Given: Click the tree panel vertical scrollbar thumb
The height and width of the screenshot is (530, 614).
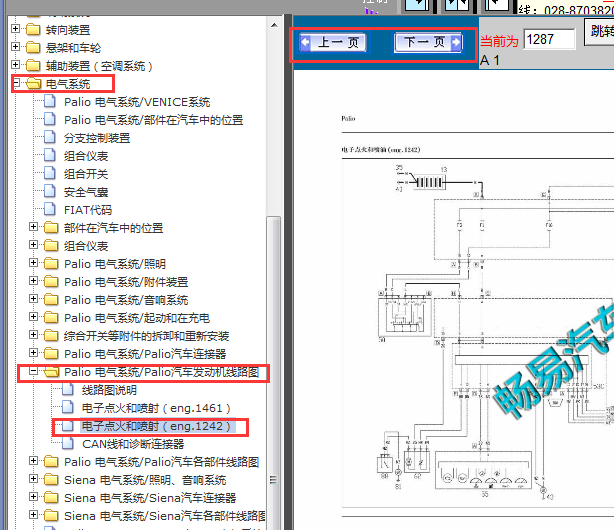Looking at the screenshot, I should click(273, 372).
